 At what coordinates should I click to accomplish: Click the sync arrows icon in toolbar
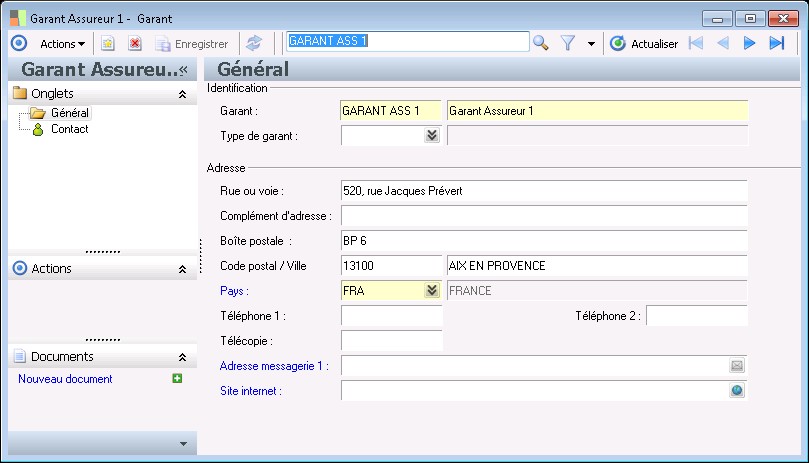[254, 43]
